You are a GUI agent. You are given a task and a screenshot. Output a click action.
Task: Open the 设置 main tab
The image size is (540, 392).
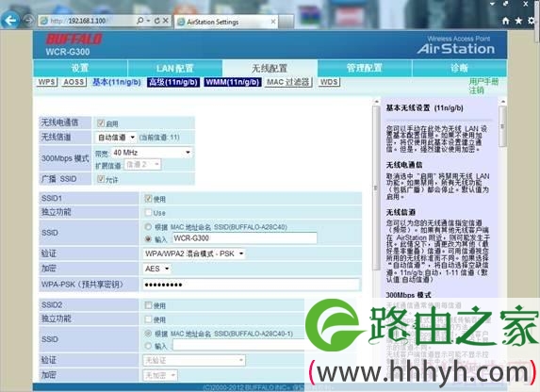[80, 68]
